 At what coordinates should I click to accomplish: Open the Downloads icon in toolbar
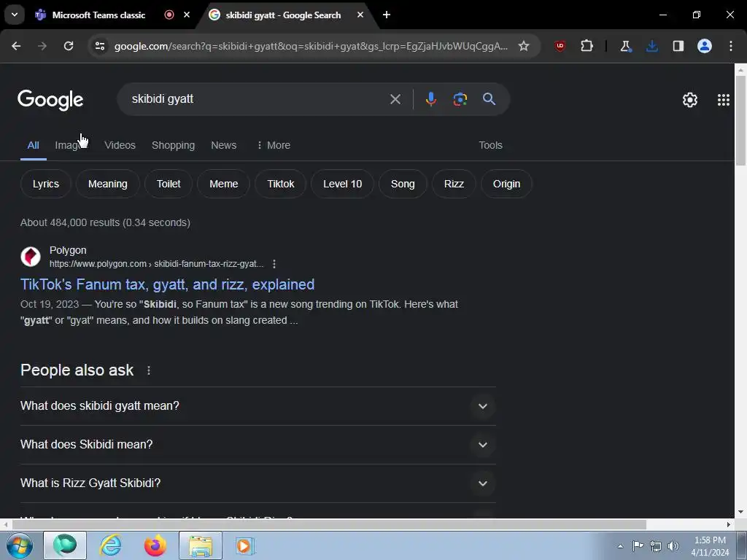(x=651, y=46)
